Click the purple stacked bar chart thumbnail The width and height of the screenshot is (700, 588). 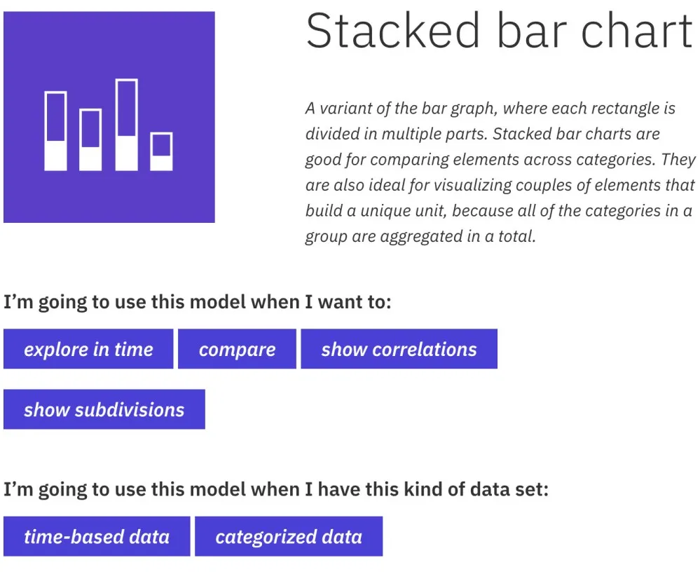[x=109, y=117]
